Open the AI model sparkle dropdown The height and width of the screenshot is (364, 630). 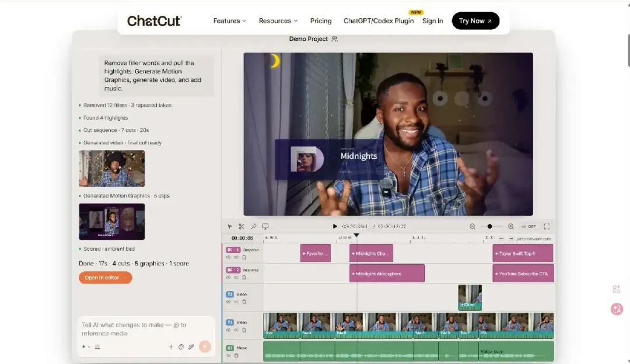coord(86,346)
